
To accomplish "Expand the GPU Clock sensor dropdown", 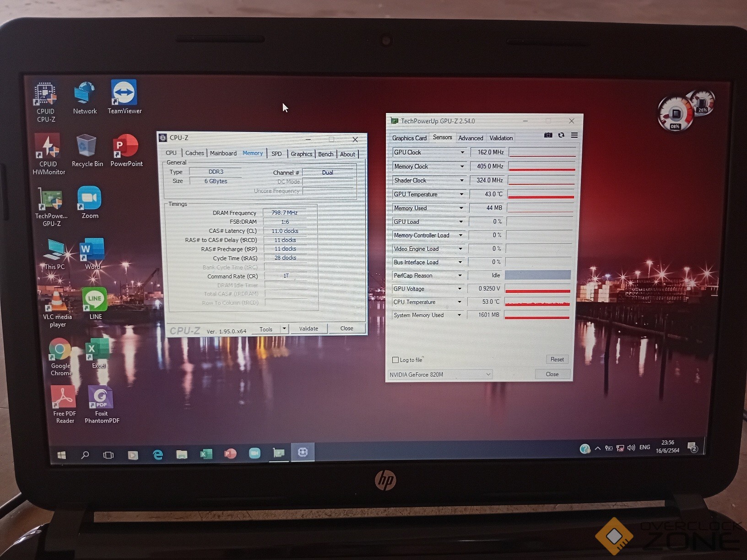I will tap(462, 152).
